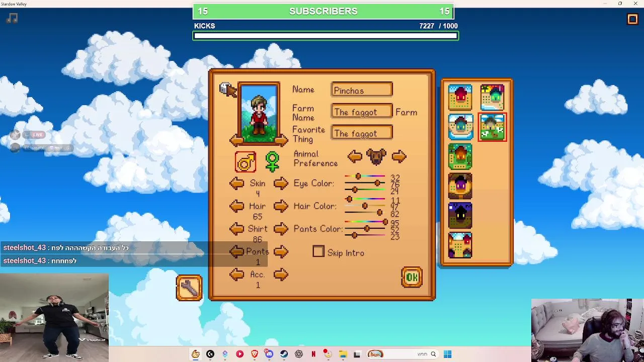The image size is (644, 362).
Task: Open the Logitech G Hub taskbar icon
Action: tap(210, 354)
